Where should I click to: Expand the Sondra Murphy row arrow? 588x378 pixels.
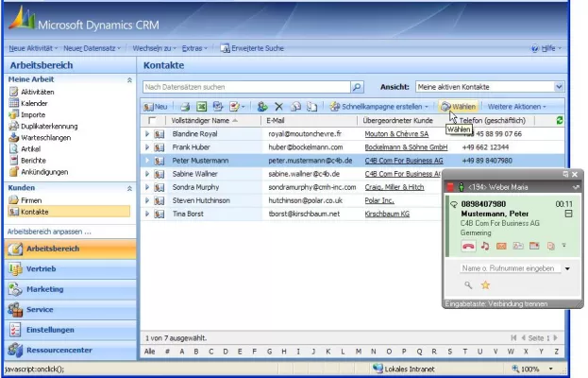pos(147,187)
